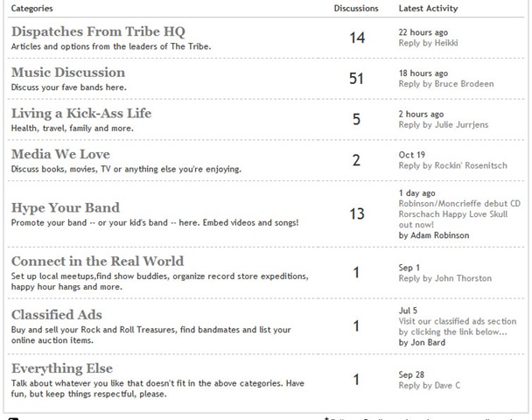Visit Adam Robinson's profile
The width and height of the screenshot is (532, 420).
click(440, 235)
